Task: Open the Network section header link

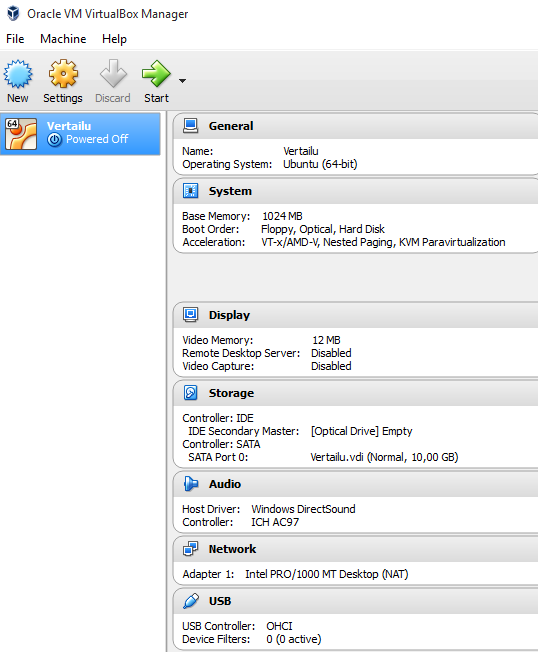Action: click(232, 549)
